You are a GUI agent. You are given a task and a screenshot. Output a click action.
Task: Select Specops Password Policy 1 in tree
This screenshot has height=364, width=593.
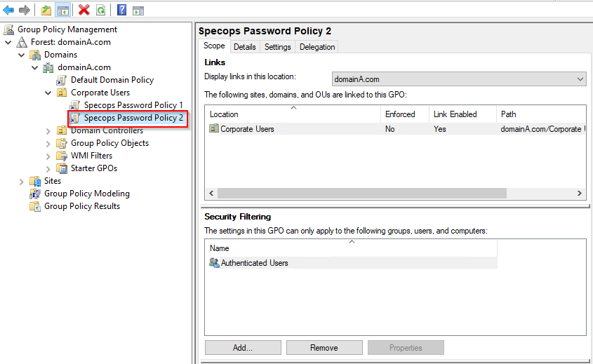(x=133, y=105)
